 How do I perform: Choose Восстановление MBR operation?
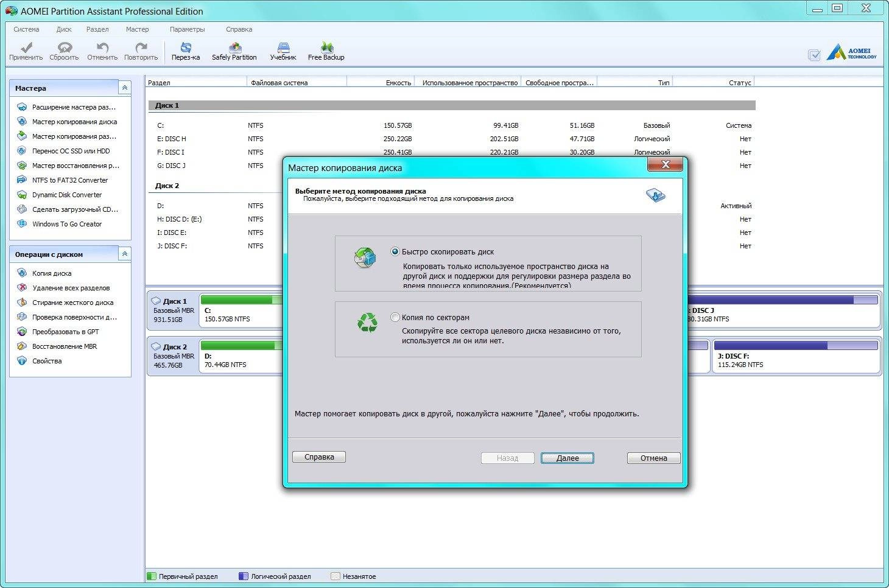click(65, 346)
